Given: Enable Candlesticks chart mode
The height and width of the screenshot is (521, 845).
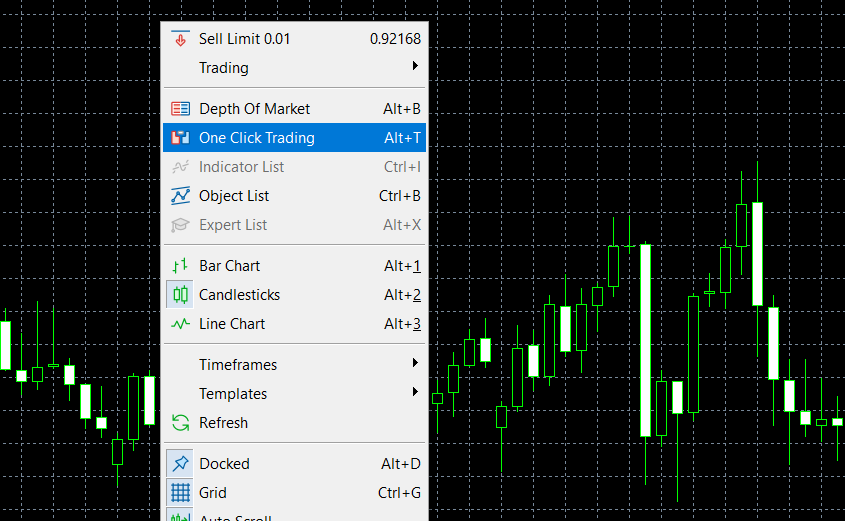Looking at the screenshot, I should [x=240, y=295].
